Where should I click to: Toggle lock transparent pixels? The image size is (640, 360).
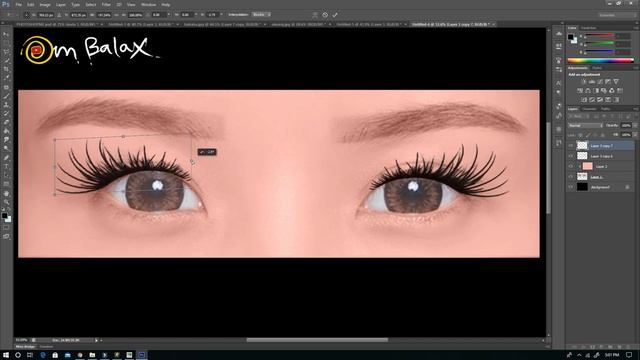coord(580,135)
